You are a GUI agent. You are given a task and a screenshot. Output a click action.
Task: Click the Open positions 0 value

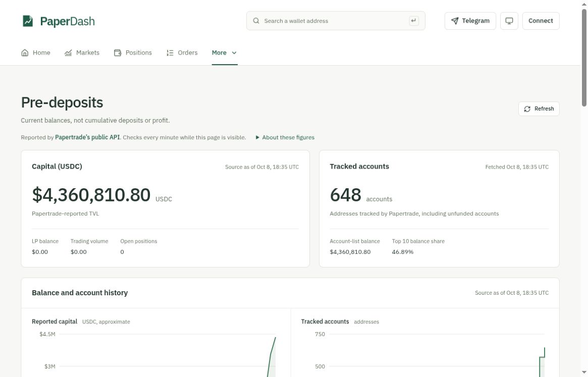[x=122, y=252]
